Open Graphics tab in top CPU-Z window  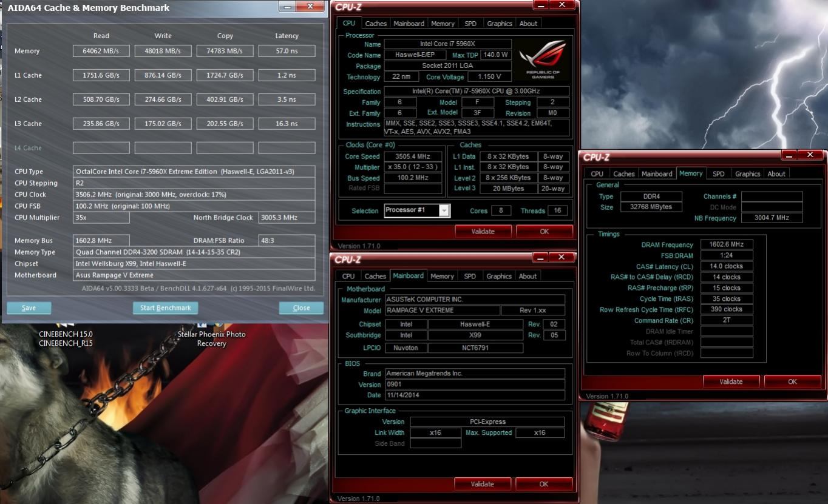pyautogui.click(x=500, y=24)
